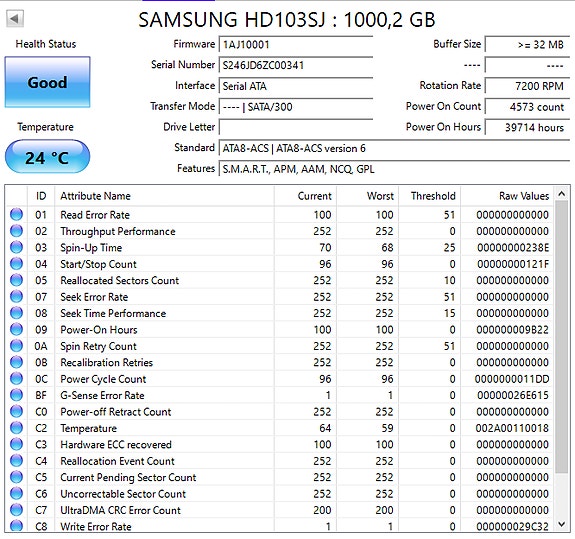575x539 pixels.
Task: Click the Power On Hours value field
Action: pos(527,127)
